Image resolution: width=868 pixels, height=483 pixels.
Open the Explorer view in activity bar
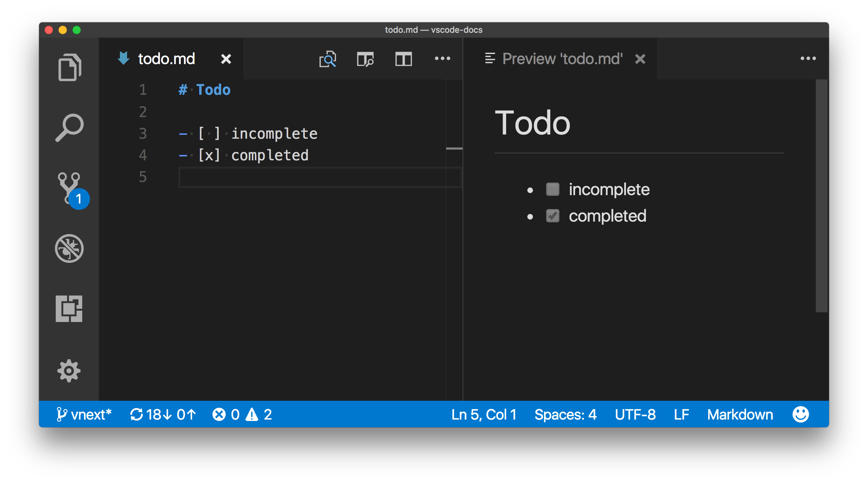[69, 67]
